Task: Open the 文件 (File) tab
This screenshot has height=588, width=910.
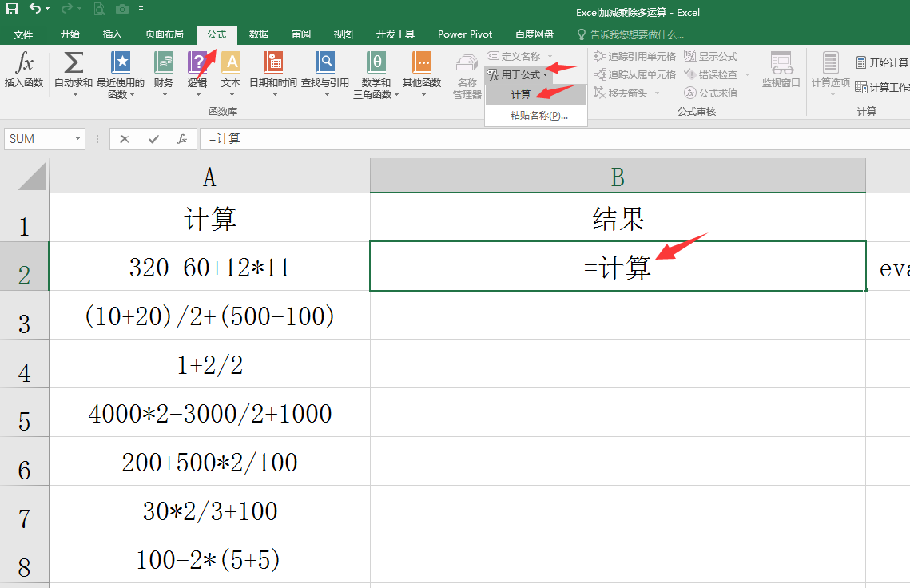Action: tap(23, 34)
